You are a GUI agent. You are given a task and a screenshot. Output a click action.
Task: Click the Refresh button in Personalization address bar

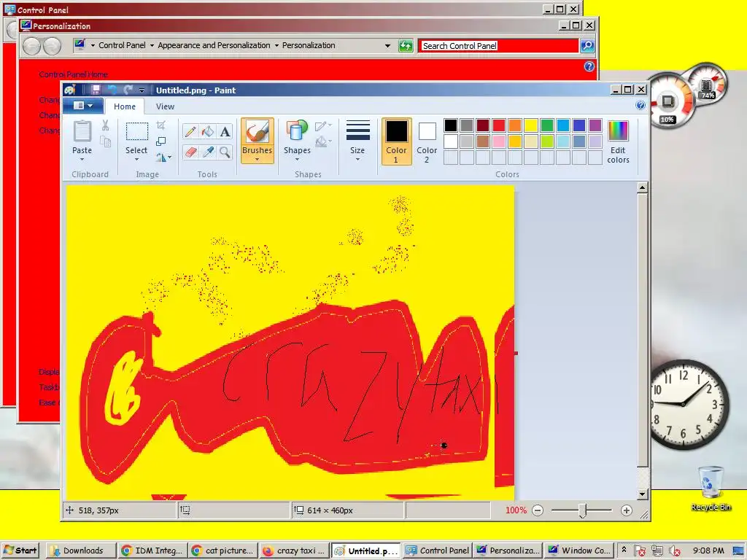406,46
